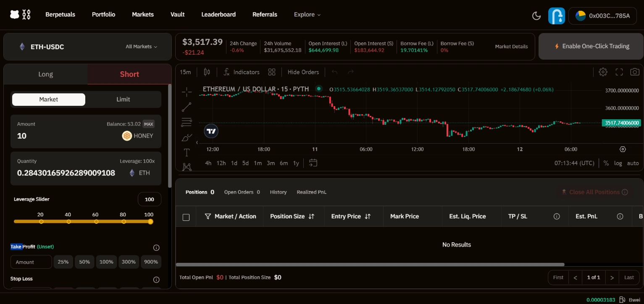644x304 pixels.
Task: Click the chart redo arrow
Action: click(351, 72)
